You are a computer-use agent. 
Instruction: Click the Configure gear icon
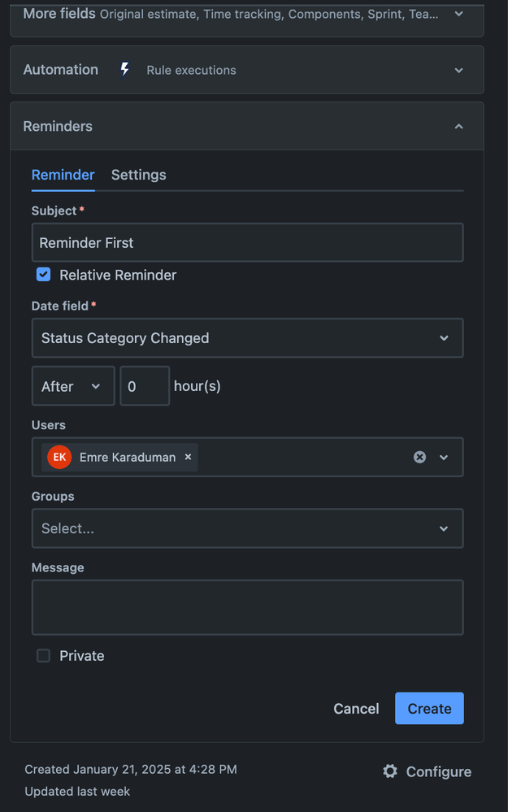click(390, 771)
